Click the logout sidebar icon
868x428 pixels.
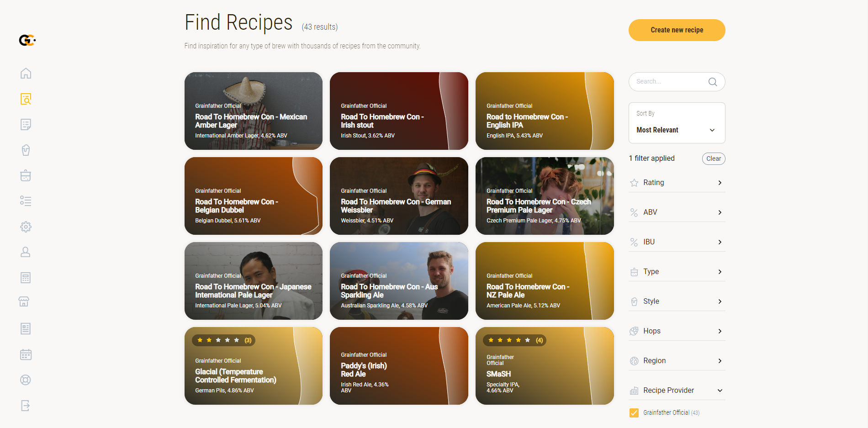(26, 406)
